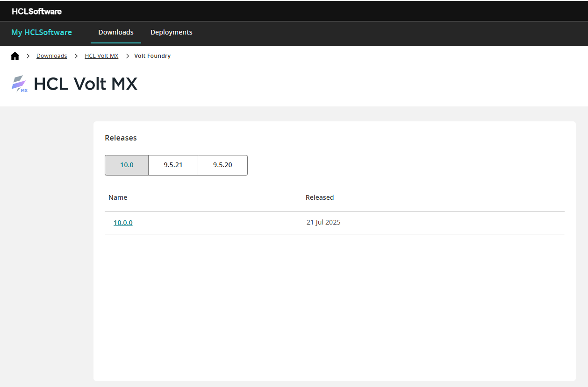Select the 10.0 release button
Viewport: 588px width, 387px height.
click(127, 165)
